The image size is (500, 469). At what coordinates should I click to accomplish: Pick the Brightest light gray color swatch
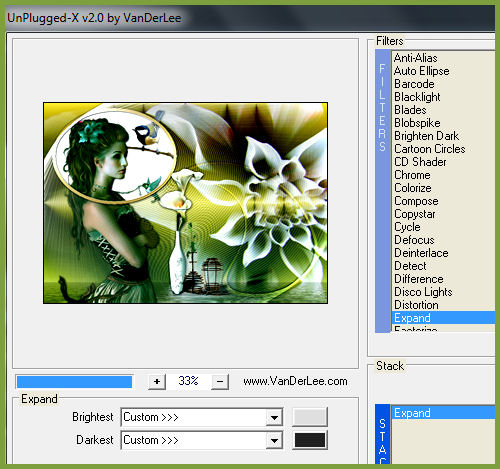point(310,417)
